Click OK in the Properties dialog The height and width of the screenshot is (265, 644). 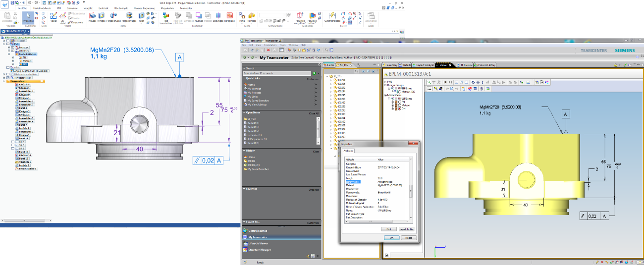(x=391, y=238)
